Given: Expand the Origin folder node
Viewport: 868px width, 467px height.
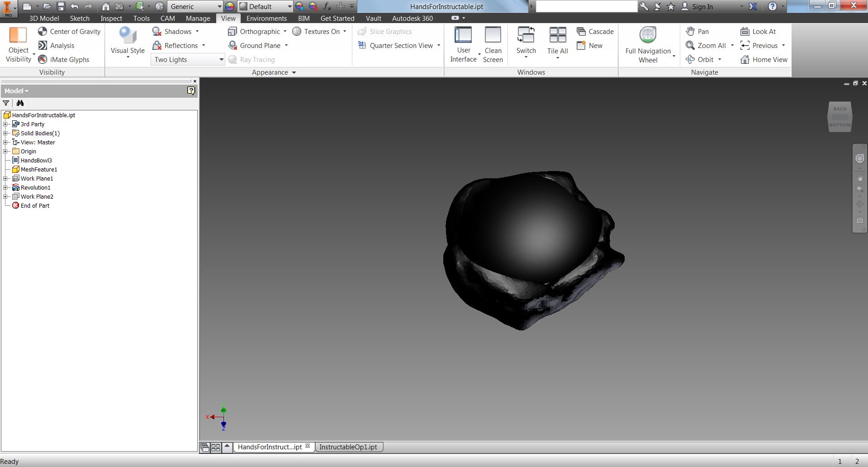Looking at the screenshot, I should 5,151.
